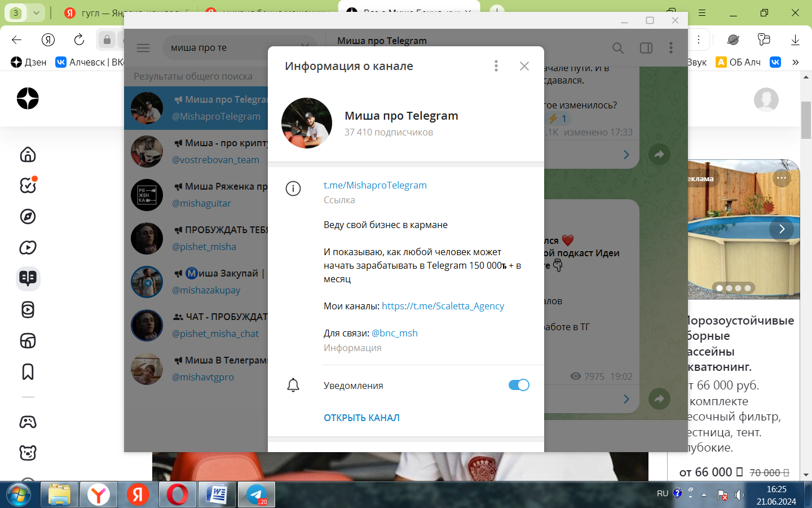Select 'ПРОБУЖДАТЬ ТЕБЯ' @pishet_misha result

[x=196, y=238]
